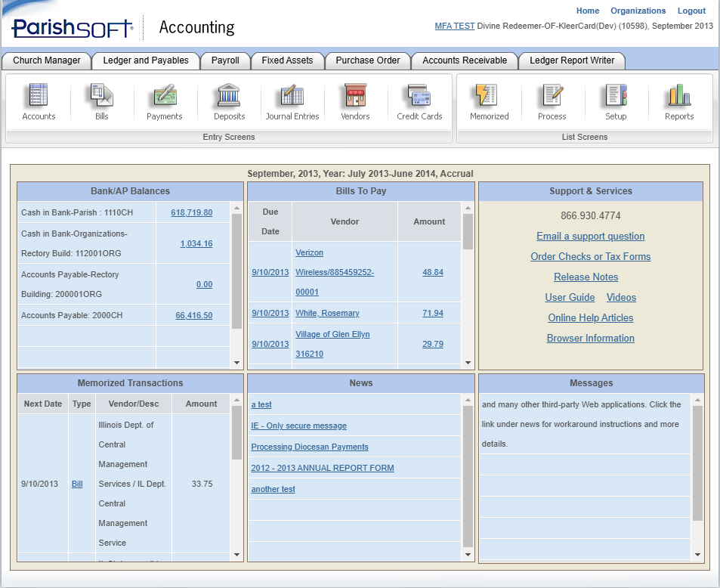
Task: Open the Fixed Assets tab
Action: [287, 60]
